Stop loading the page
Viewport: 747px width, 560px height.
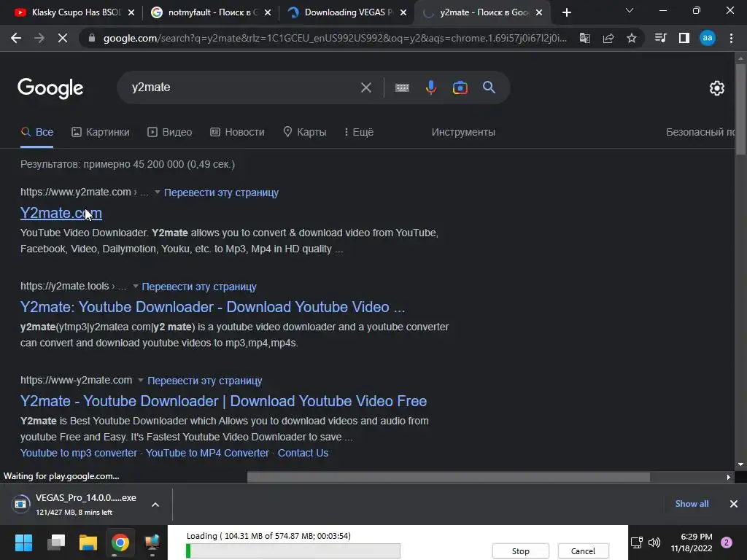[x=63, y=38]
